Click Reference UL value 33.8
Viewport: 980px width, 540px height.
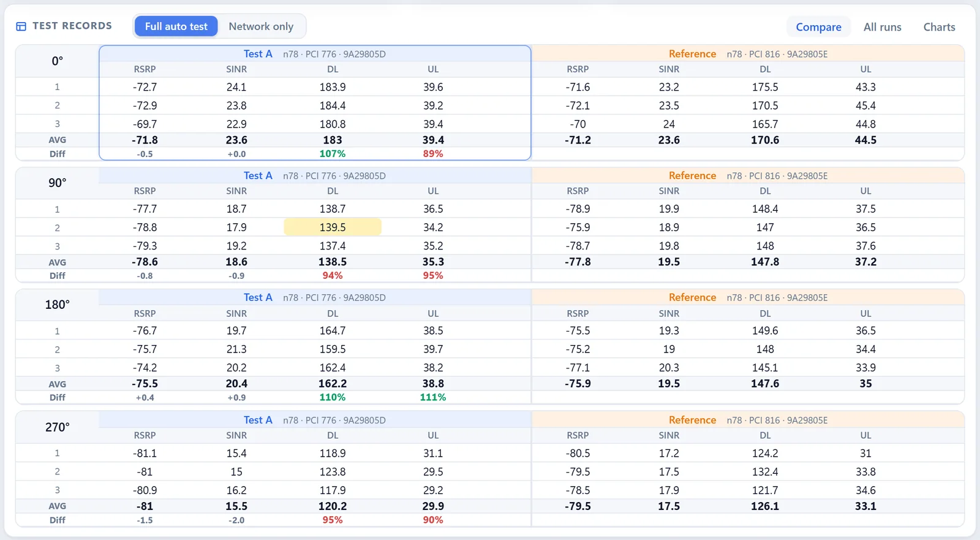pyautogui.click(x=865, y=472)
